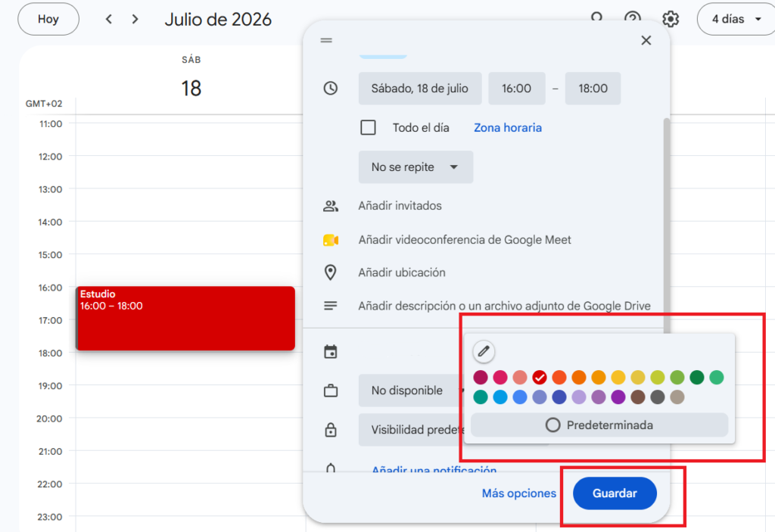775x532 pixels.
Task: Click the clock icon beside the date
Action: (331, 89)
